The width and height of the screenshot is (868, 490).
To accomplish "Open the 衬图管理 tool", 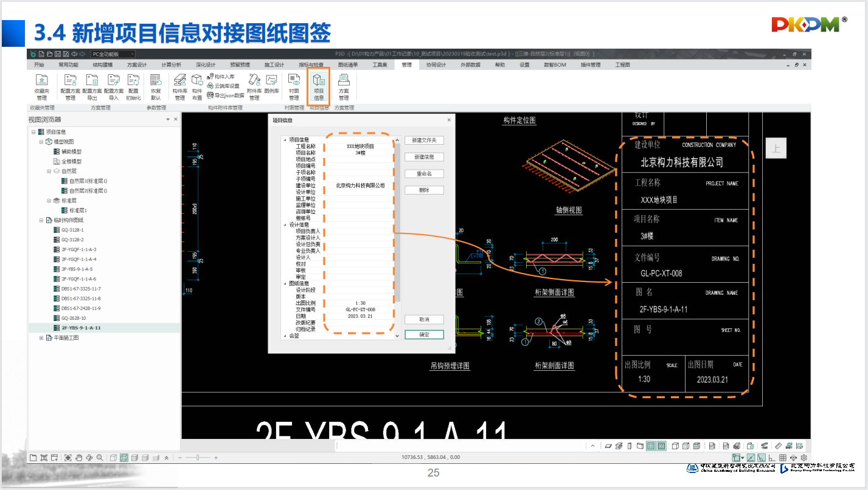I will coord(294,86).
